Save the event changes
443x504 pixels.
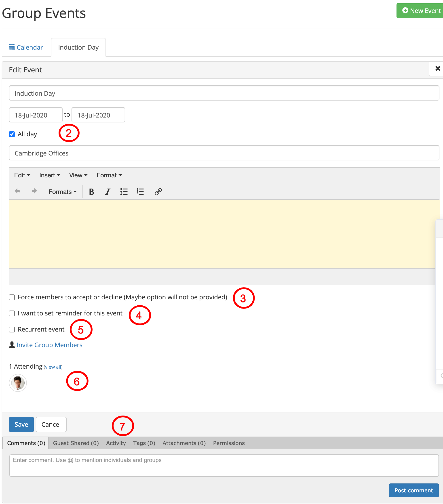coord(21,424)
